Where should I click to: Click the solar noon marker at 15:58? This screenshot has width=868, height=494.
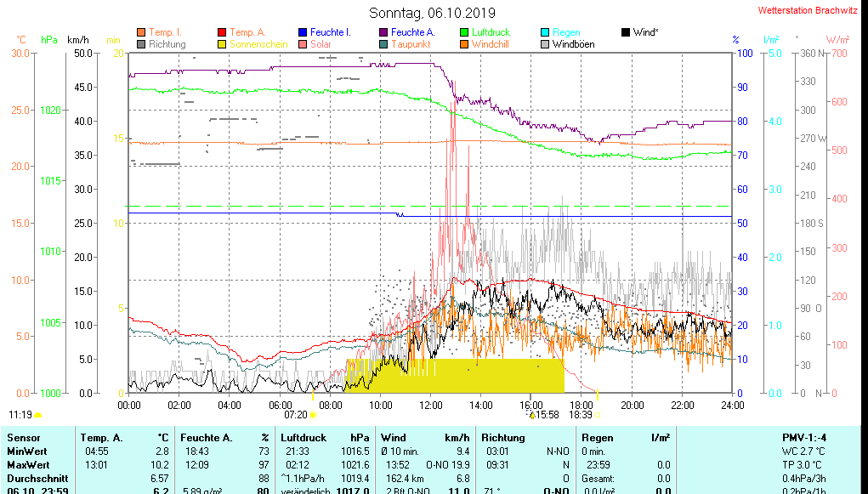(532, 415)
